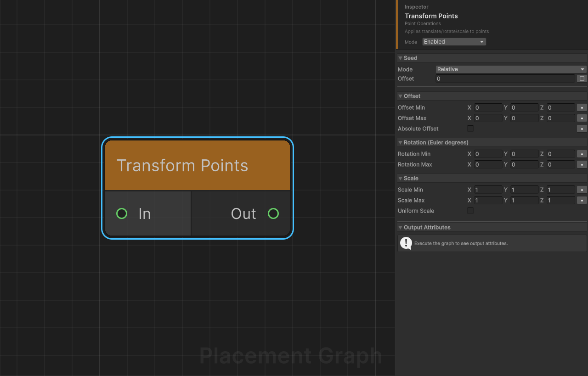Enable the Uniform Scale checkbox

pyautogui.click(x=470, y=211)
